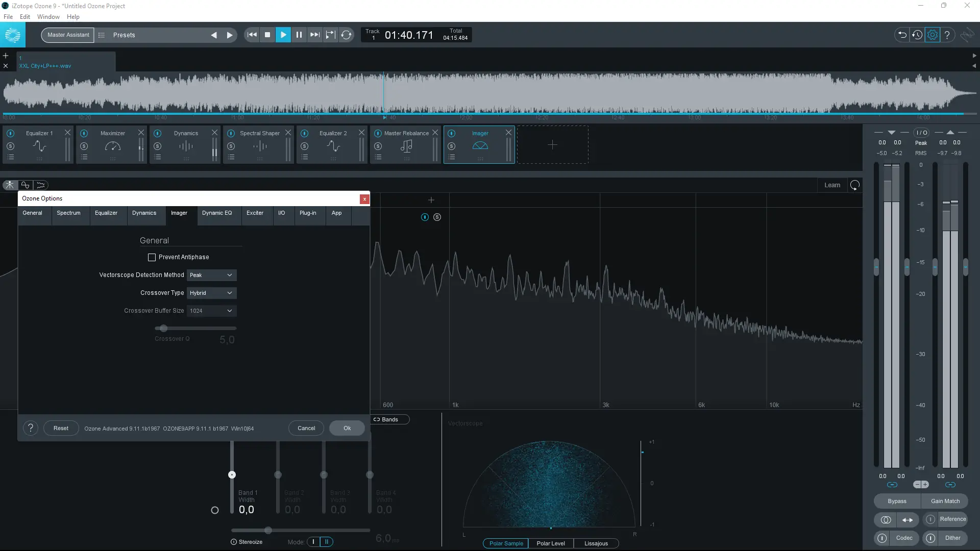Open the Window menu
Image resolution: width=980 pixels, height=551 pixels.
[47, 17]
